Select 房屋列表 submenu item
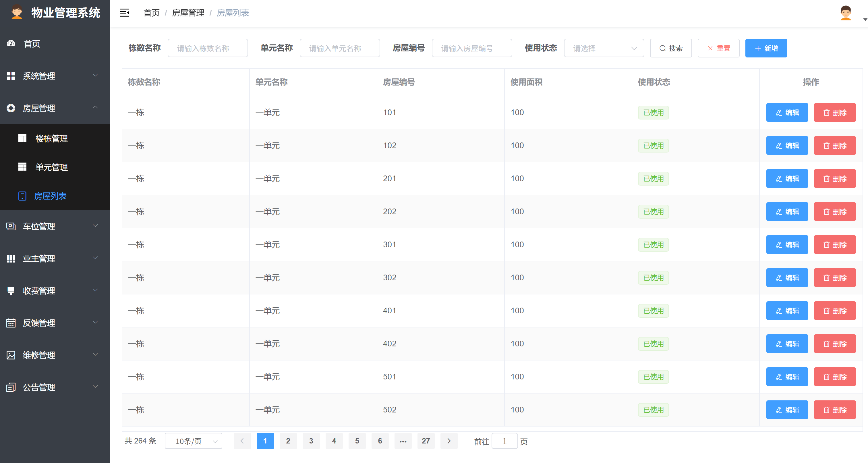Screen dimensions: 868x463 click(55, 196)
